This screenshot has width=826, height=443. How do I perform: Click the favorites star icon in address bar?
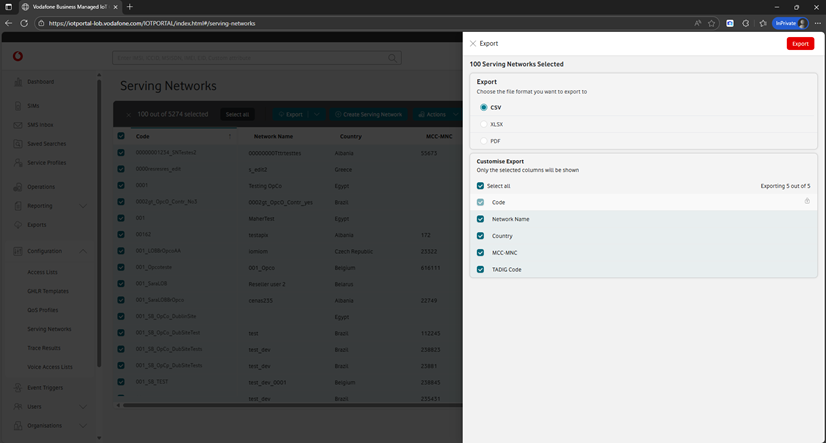[x=711, y=23]
